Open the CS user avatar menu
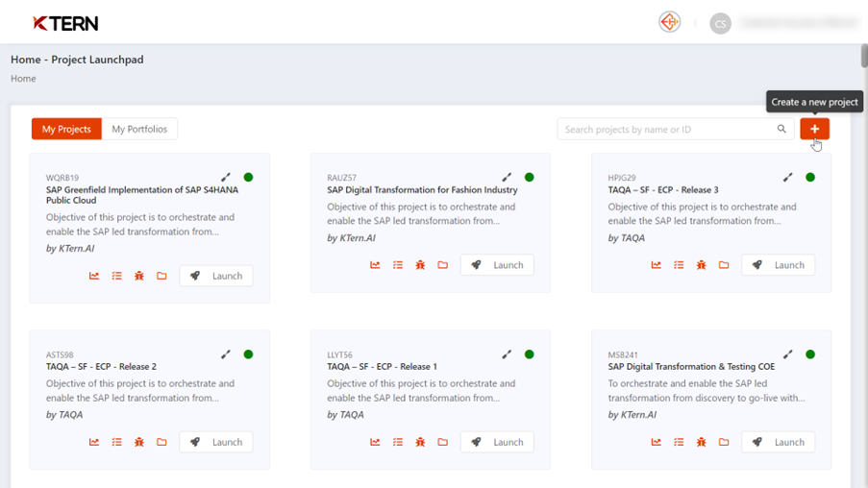The height and width of the screenshot is (488, 868). pos(720,23)
